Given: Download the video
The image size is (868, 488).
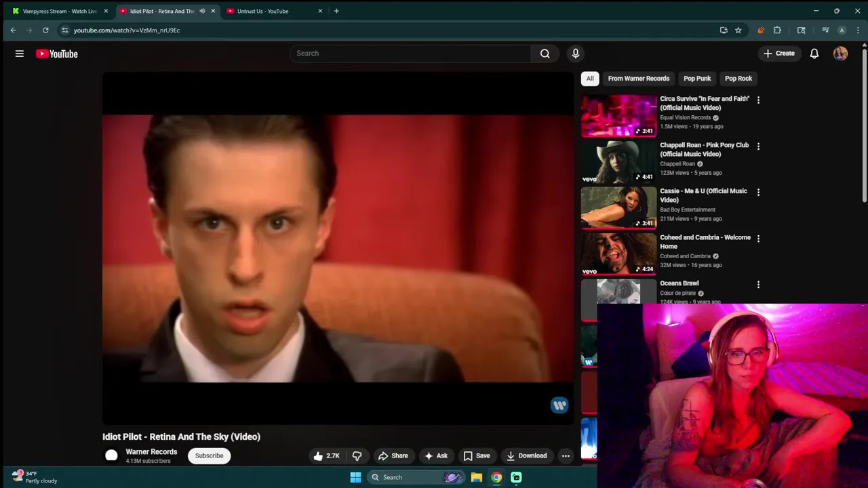Looking at the screenshot, I should pyautogui.click(x=527, y=455).
